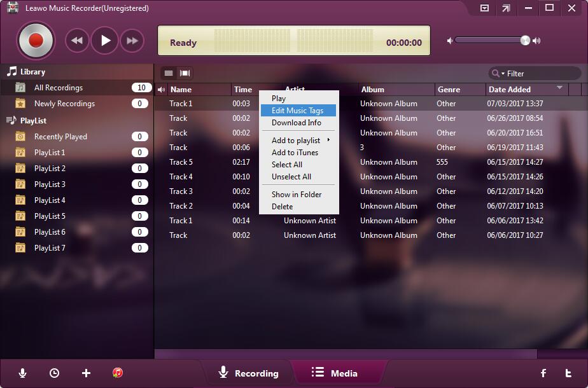
Task: Adjust the volume slider handle
Action: click(x=525, y=41)
